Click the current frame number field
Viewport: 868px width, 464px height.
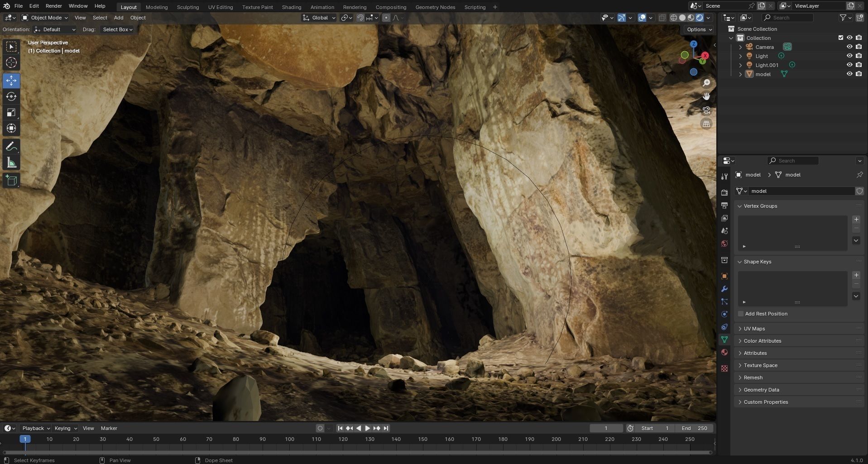pyautogui.click(x=606, y=428)
